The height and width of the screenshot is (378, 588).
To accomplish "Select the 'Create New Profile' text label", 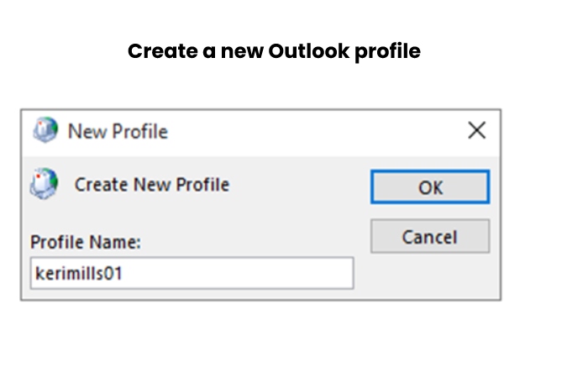I will (152, 185).
